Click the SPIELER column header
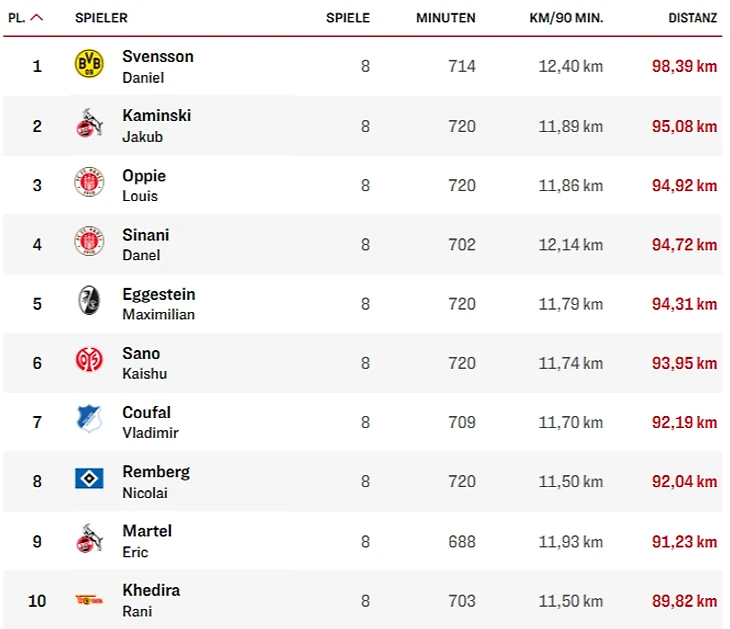Screen dimensions: 730x629 coord(101,18)
